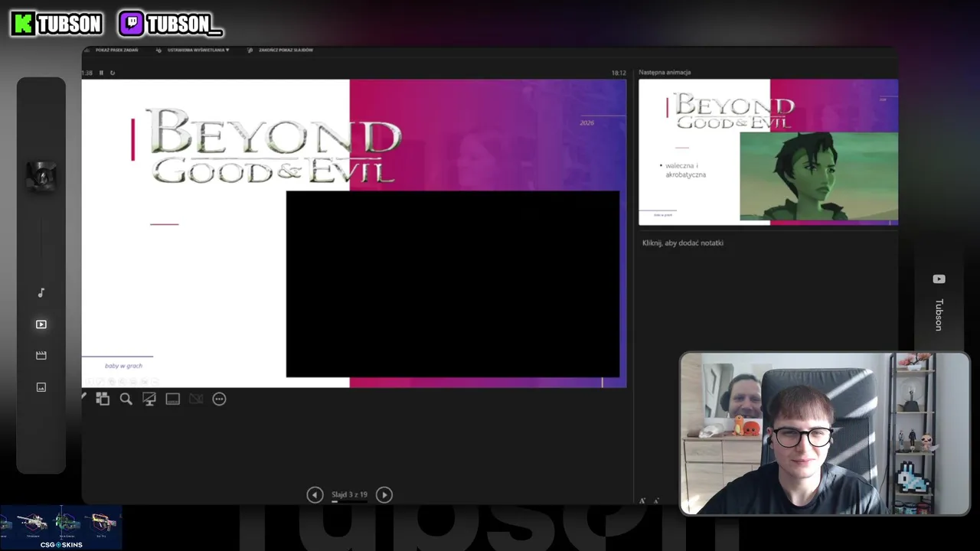This screenshot has width=980, height=551.
Task: Click the video play sidebar icon
Action: pos(41,324)
